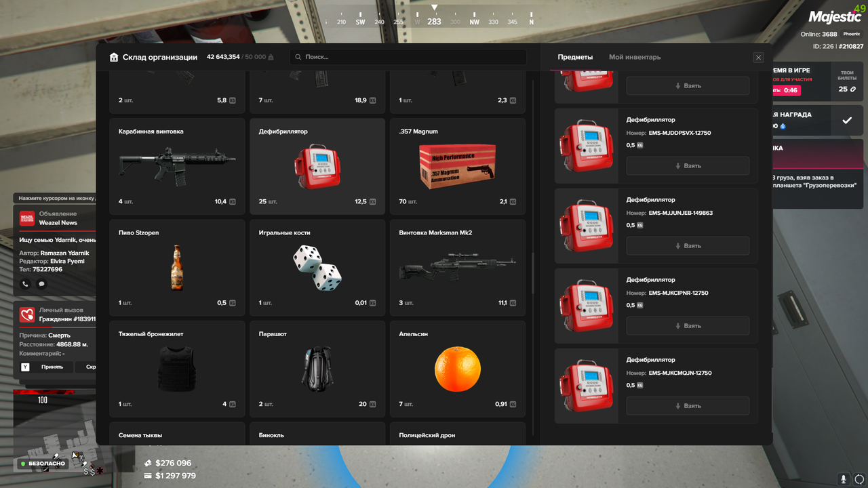Select the Карабинная винтовка item card
The image size is (868, 488).
[177, 166]
